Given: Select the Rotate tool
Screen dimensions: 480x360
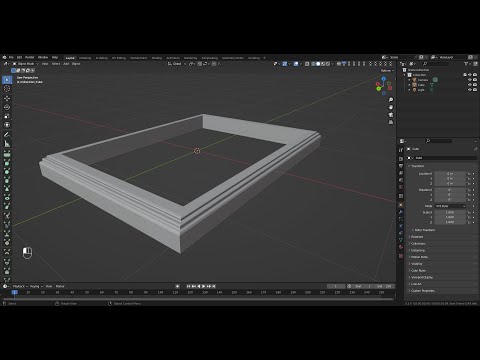Looking at the screenshot, I should [x=7, y=107].
